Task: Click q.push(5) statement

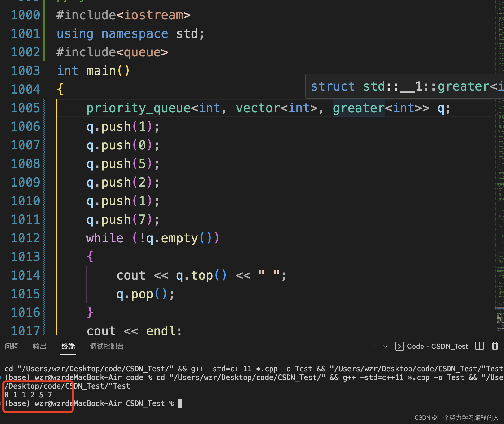Action: [x=123, y=164]
